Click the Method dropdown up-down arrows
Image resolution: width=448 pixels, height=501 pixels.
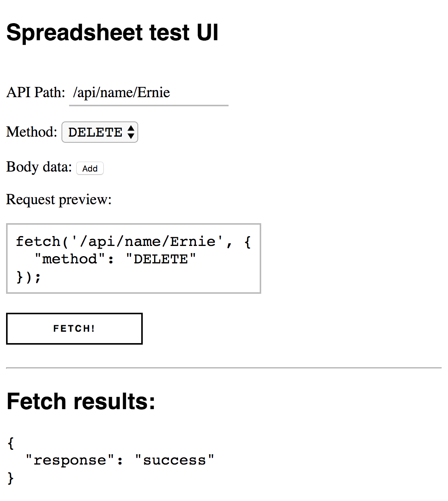coord(131,132)
